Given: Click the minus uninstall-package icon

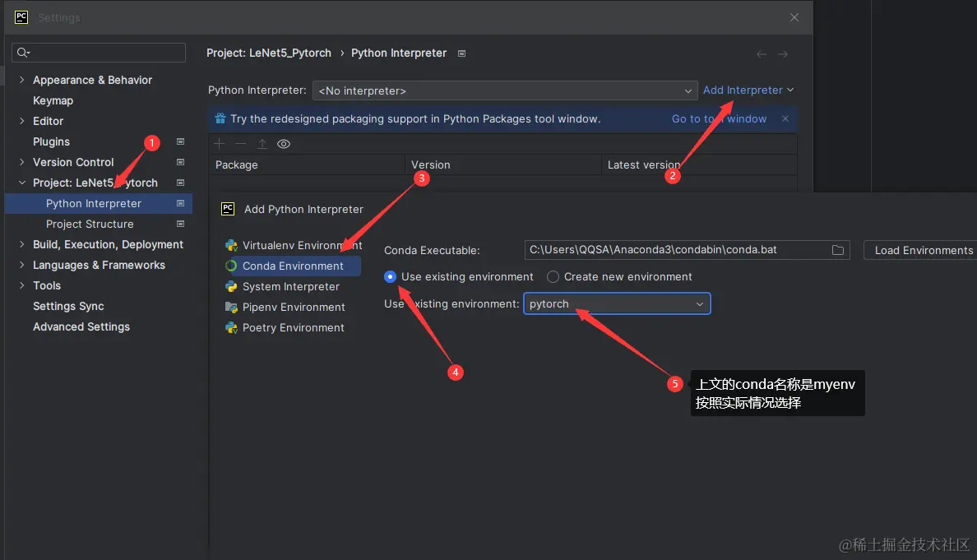Looking at the screenshot, I should (240, 144).
